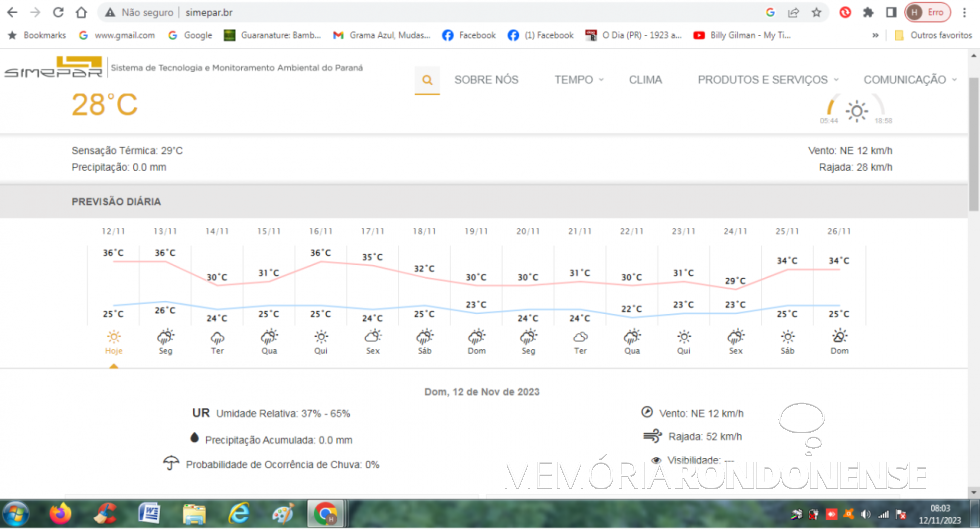Select the Hoje sunny weather icon
The image size is (980, 530).
pos(114,338)
